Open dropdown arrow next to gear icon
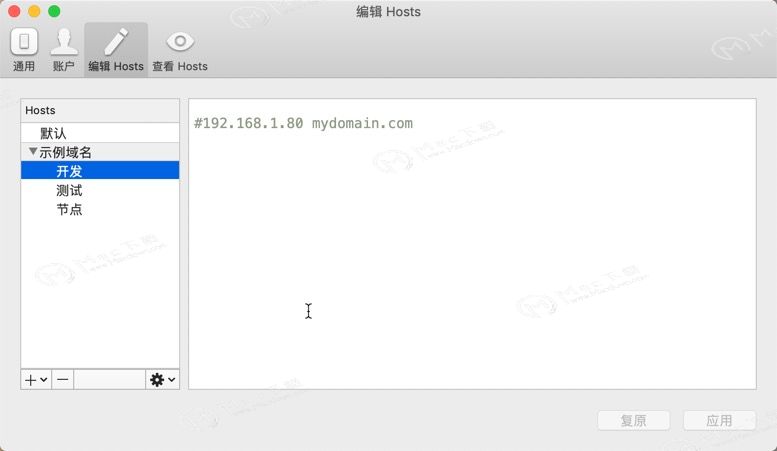Image resolution: width=777 pixels, height=451 pixels. click(x=171, y=380)
